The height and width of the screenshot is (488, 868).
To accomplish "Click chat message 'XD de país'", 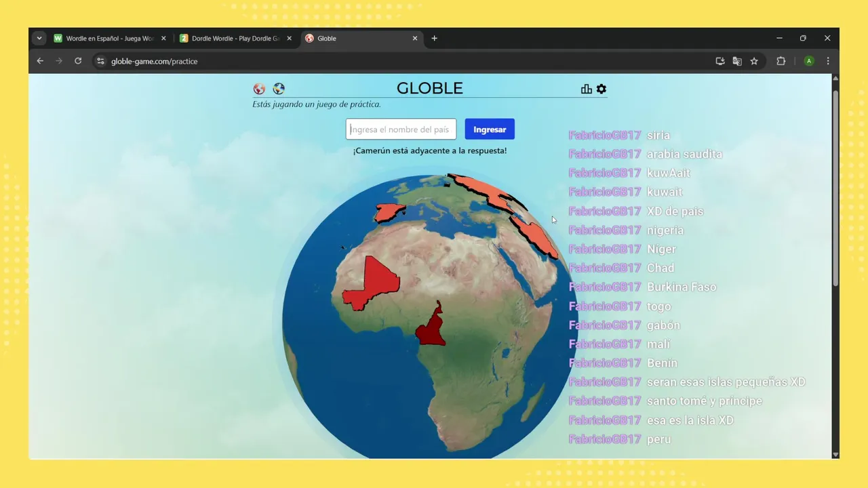I will (x=675, y=211).
